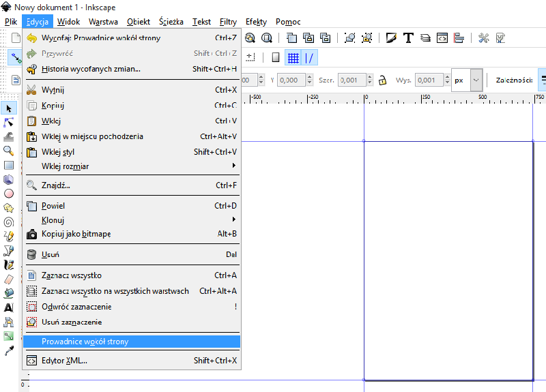
Task: Open Edytor XML menu entry
Action: pyautogui.click(x=132, y=361)
